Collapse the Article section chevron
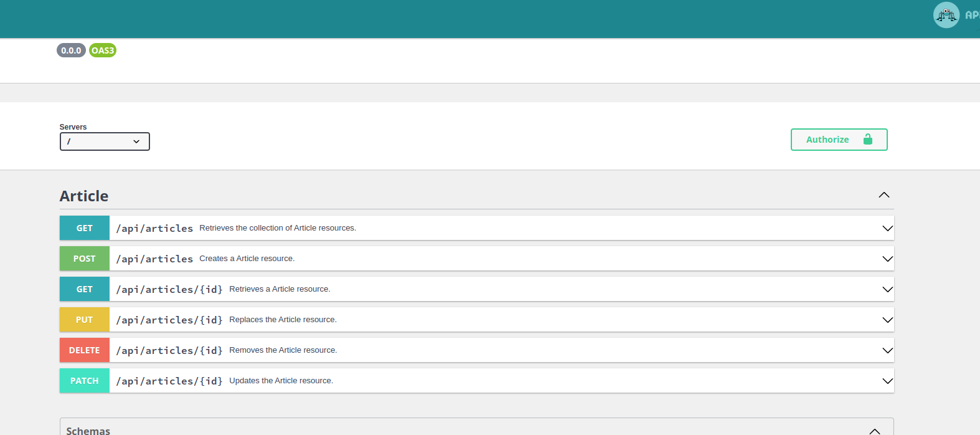 (883, 195)
